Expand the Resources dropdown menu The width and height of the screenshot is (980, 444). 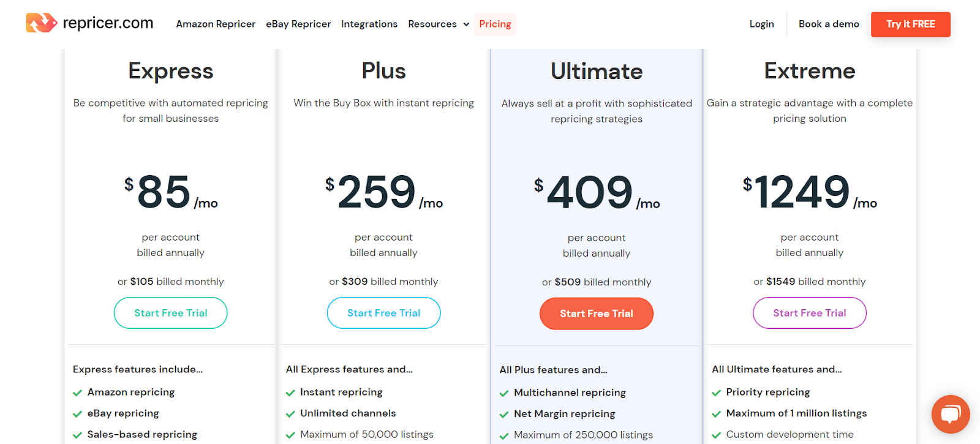pyautogui.click(x=432, y=24)
